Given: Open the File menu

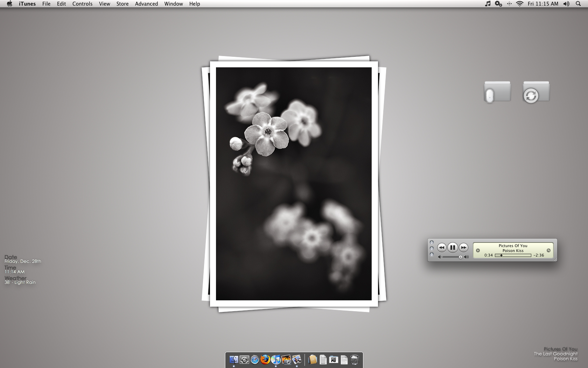Looking at the screenshot, I should pyautogui.click(x=46, y=4).
